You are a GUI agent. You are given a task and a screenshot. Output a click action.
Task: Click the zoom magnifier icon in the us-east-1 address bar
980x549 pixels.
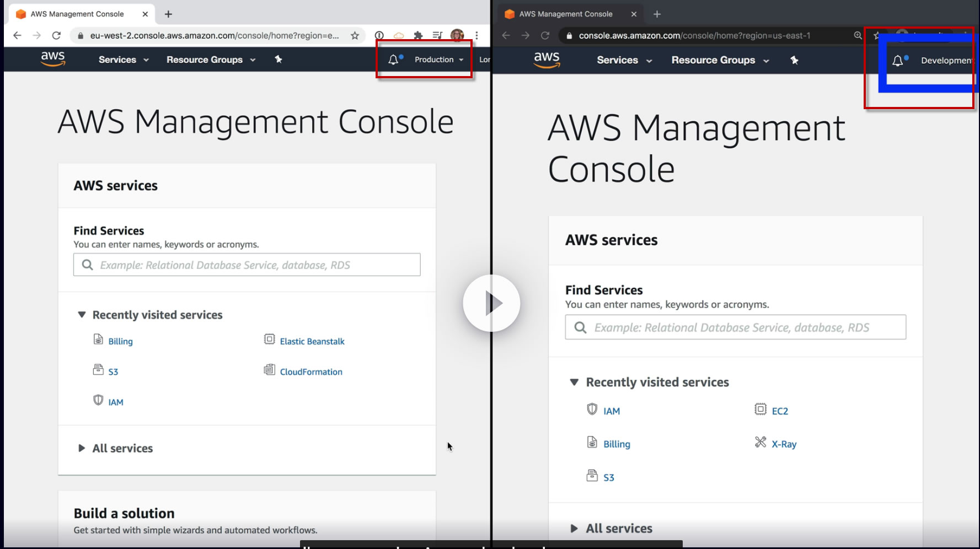point(858,35)
